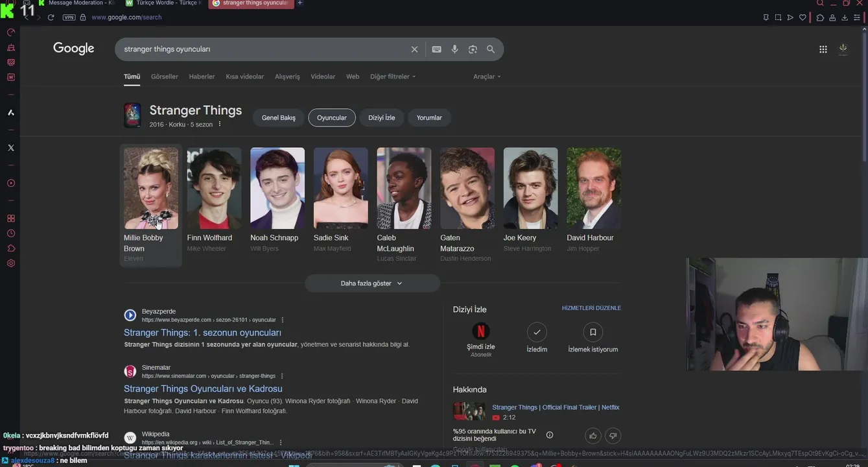The width and height of the screenshot is (868, 467).
Task: Switch to the Türkçe Wordle tab
Action: coord(164,3)
